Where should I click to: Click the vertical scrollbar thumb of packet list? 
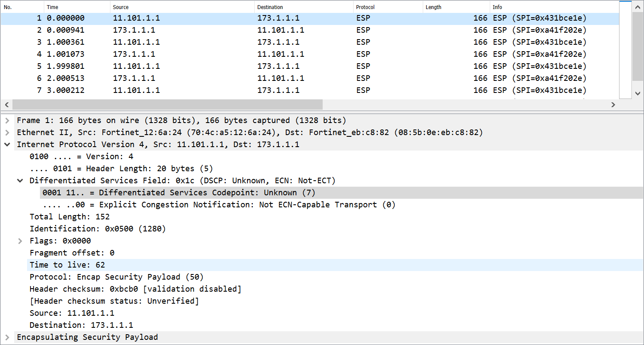pyautogui.click(x=638, y=47)
